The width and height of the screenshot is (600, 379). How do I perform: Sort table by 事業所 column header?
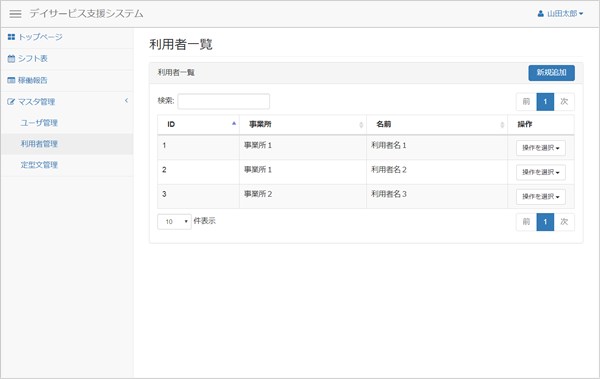click(x=303, y=124)
